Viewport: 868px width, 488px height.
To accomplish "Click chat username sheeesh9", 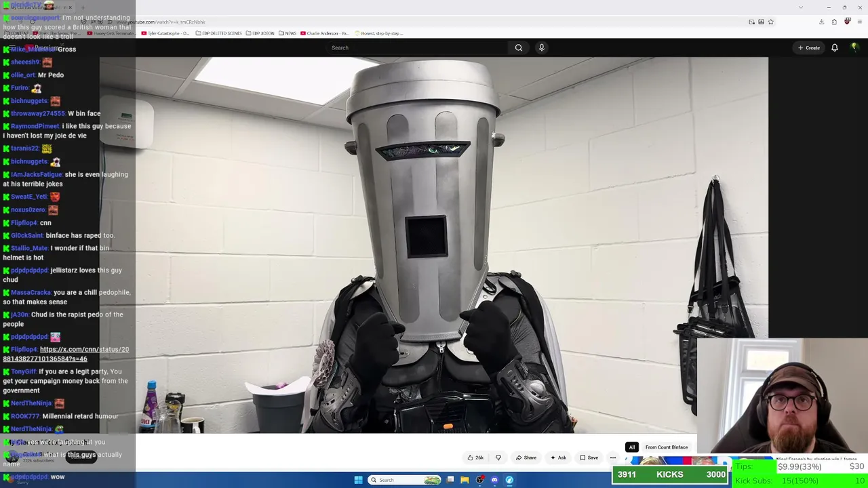I will pos(25,62).
